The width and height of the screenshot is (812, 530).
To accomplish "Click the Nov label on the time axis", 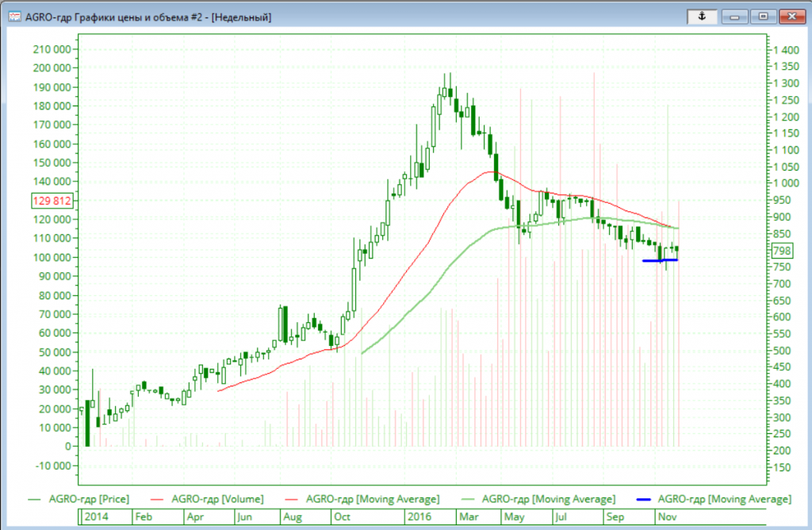I will pyautogui.click(x=663, y=517).
